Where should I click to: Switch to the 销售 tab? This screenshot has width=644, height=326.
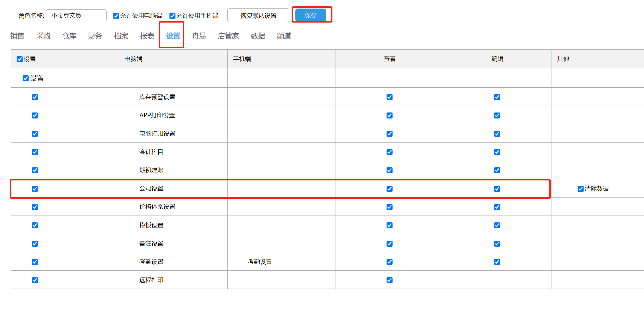pyautogui.click(x=17, y=36)
